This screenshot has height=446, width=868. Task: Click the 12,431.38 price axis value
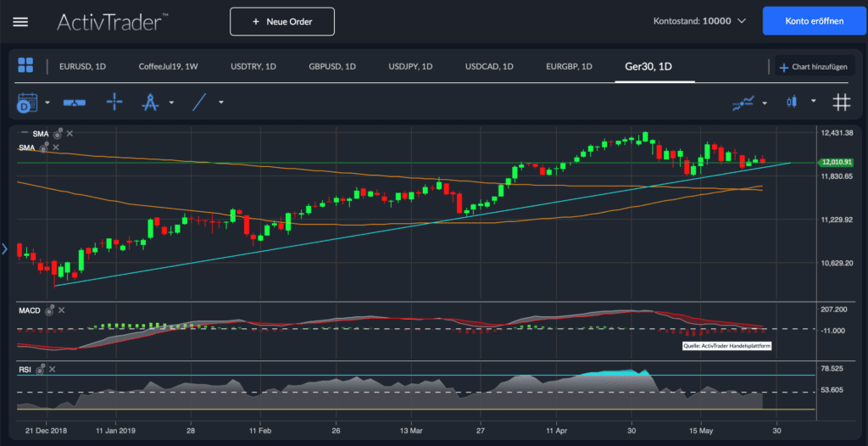click(837, 133)
